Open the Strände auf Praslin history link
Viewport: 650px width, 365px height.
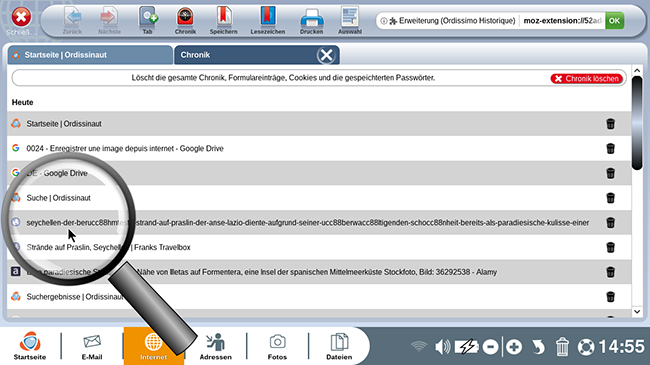pyautogui.click(x=108, y=247)
